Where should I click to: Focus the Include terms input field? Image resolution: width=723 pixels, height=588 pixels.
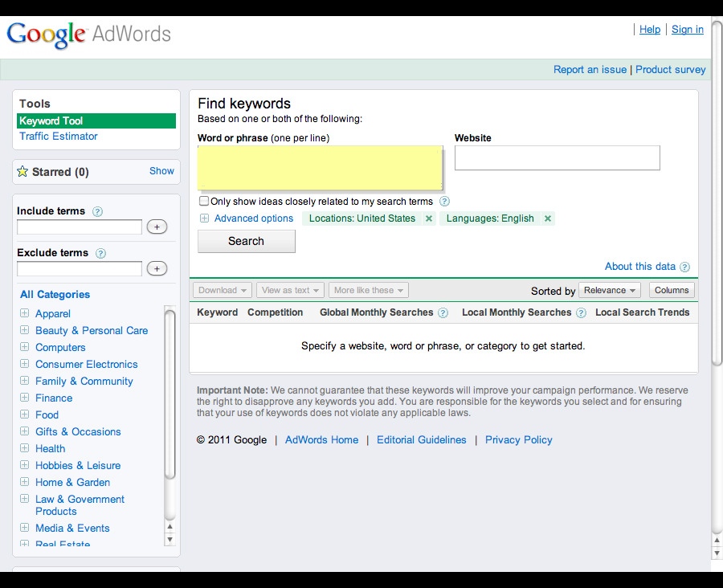80,227
